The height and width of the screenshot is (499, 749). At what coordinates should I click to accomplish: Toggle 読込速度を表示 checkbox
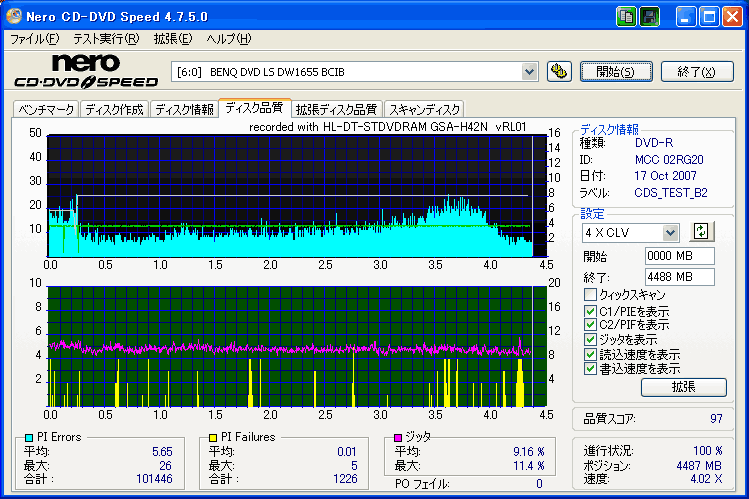pos(590,354)
